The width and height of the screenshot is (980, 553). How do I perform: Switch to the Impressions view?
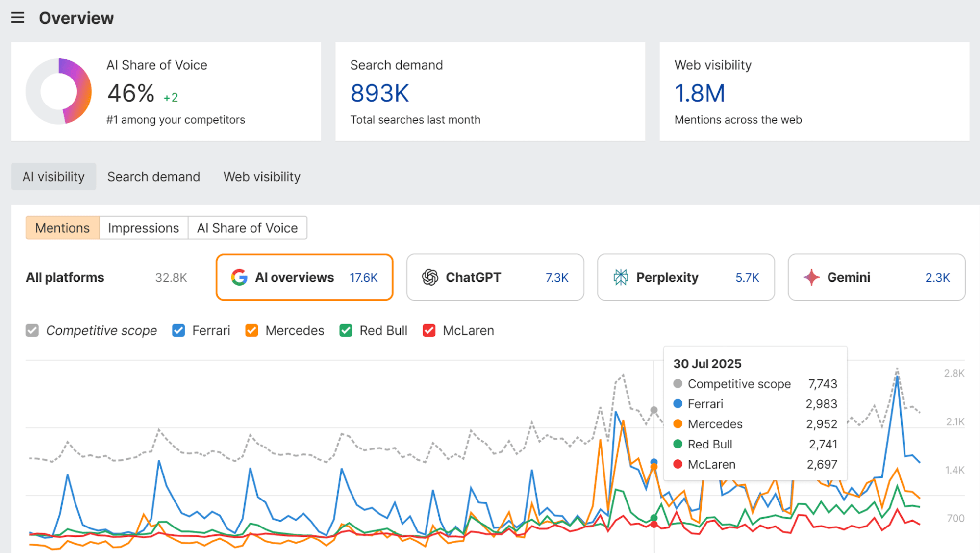[x=143, y=228]
